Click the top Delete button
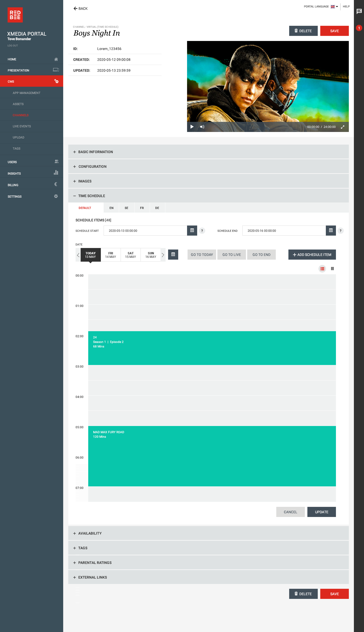The width and height of the screenshot is (364, 632). tap(303, 31)
